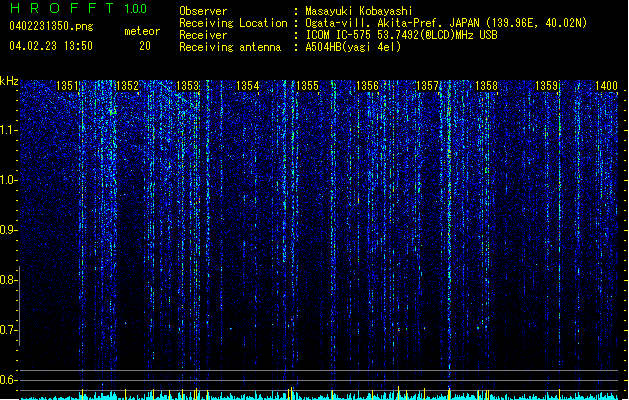The image size is (629, 400).
Task: Click the Receiving antenna label
Action: [230, 47]
